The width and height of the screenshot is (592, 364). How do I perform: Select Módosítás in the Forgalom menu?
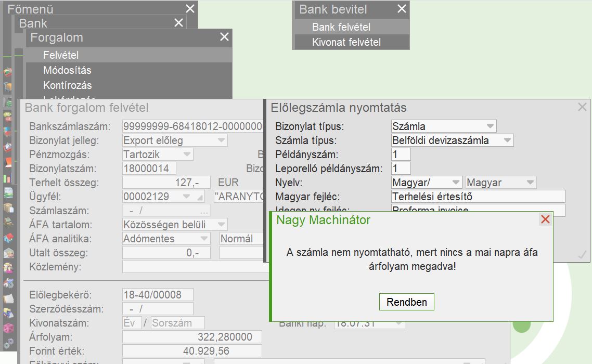click(x=128, y=70)
